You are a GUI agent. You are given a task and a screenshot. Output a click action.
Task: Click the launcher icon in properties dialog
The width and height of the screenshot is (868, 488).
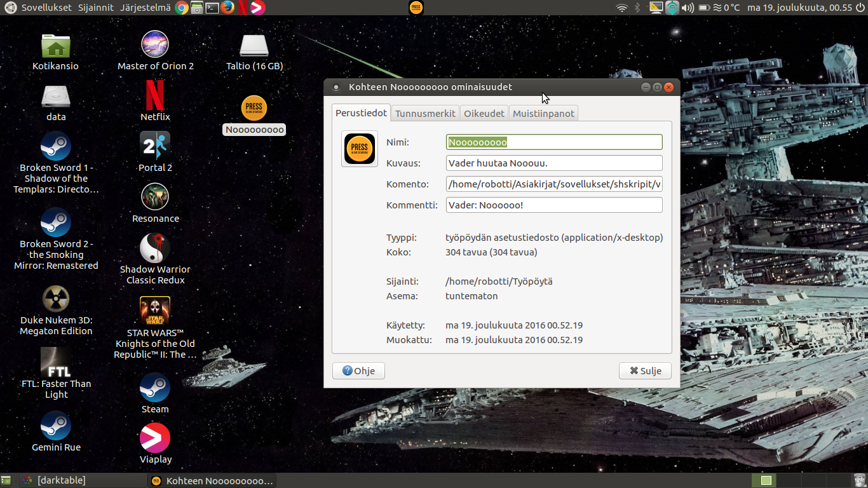(360, 149)
